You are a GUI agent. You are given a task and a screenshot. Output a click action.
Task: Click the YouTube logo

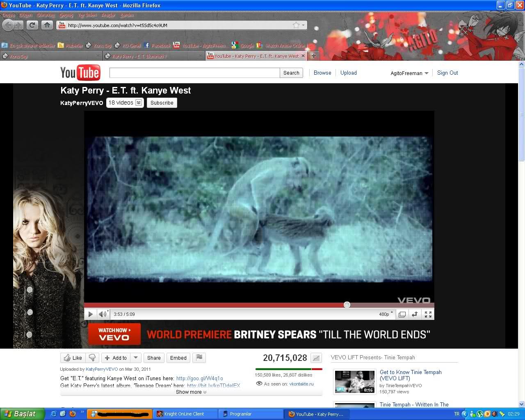click(80, 73)
